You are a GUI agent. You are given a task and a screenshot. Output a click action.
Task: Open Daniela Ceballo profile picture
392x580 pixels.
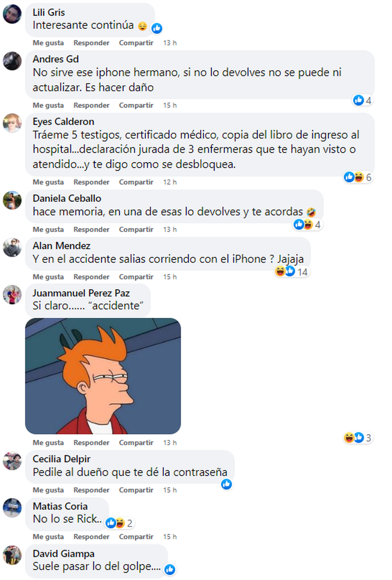pyautogui.click(x=12, y=200)
